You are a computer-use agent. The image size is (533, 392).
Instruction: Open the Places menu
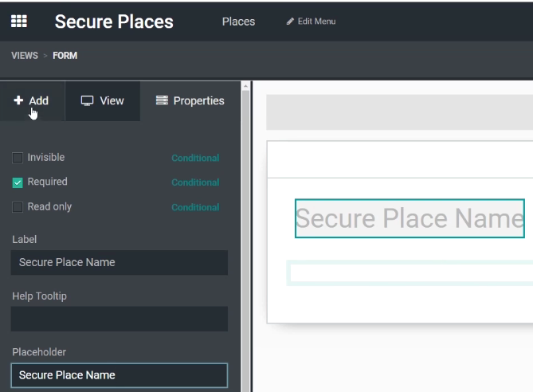tap(238, 22)
